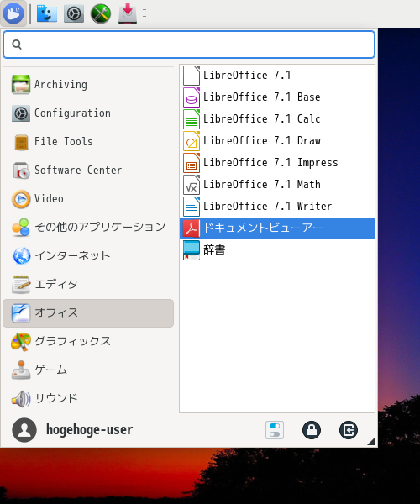Launch LibreOffice 7.1 Math
Screen dimensions: 420x504
point(277,185)
